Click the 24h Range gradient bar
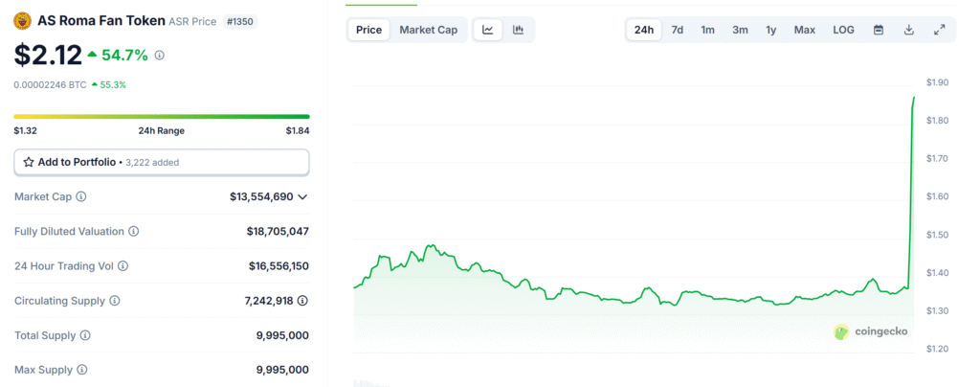The image size is (980, 387). click(162, 116)
